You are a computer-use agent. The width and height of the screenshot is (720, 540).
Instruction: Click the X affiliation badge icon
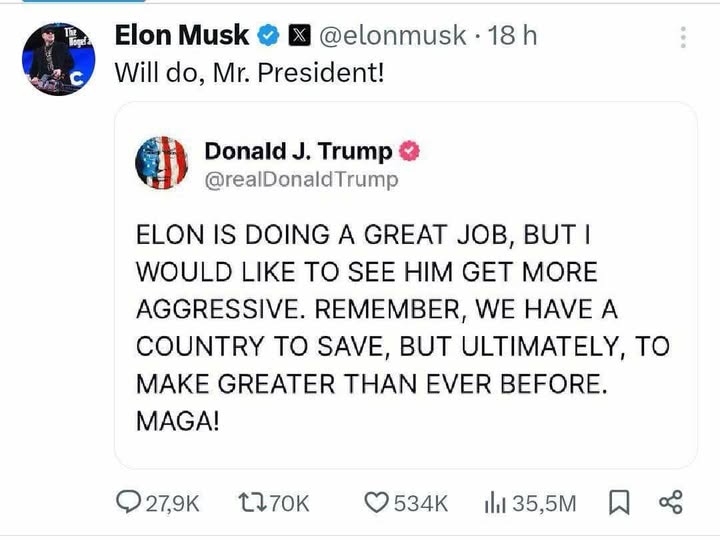pos(298,36)
